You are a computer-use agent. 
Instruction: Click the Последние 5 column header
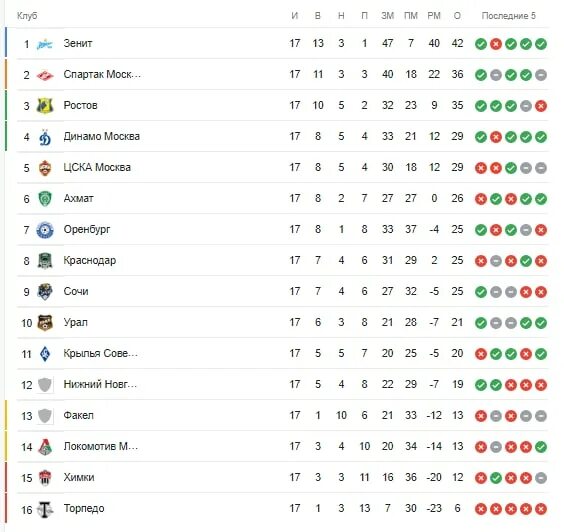[509, 16]
